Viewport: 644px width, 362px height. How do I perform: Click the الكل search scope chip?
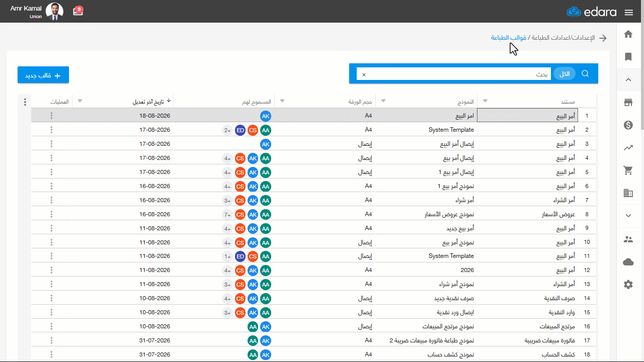(565, 74)
